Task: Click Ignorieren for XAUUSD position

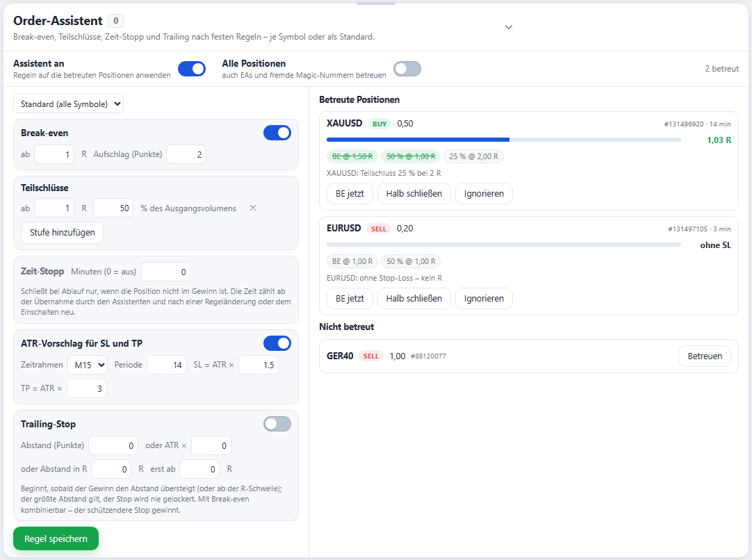Action: coord(484,194)
